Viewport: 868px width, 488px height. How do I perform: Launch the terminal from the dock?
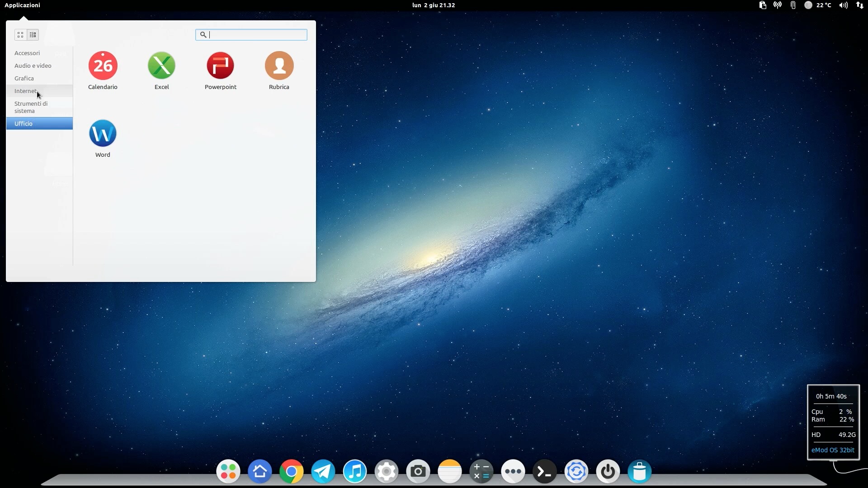pos(545,471)
